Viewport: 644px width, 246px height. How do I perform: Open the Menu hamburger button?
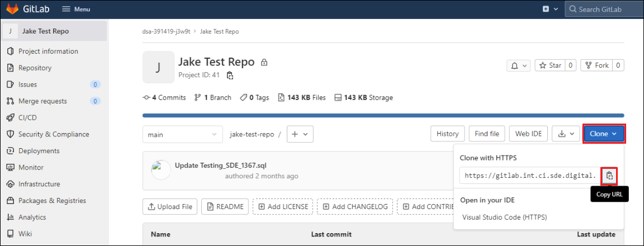[76, 9]
